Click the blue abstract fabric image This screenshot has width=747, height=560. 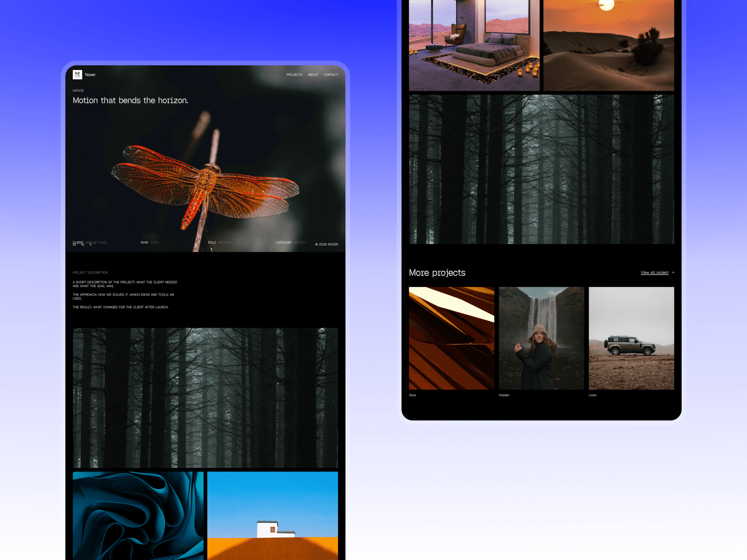(138, 516)
